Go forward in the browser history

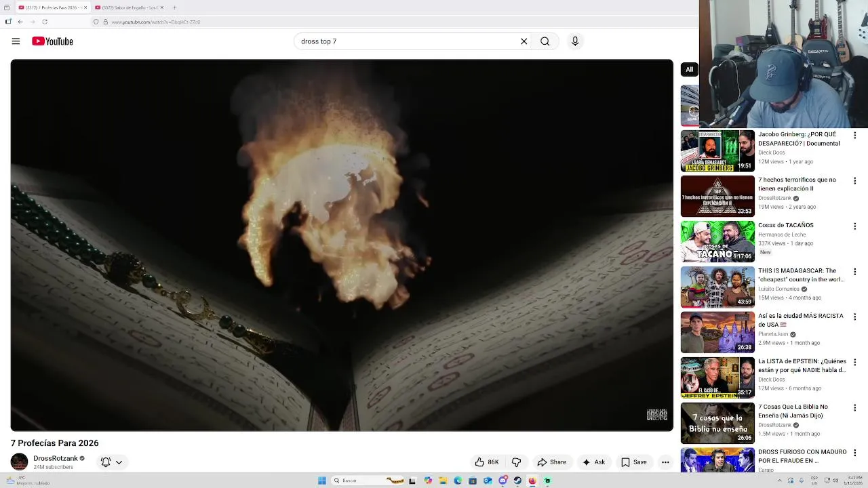click(33, 22)
